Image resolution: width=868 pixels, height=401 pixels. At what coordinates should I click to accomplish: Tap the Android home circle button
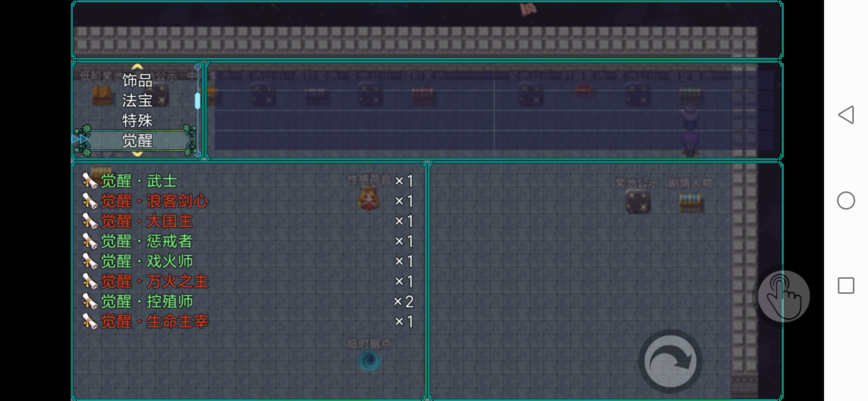846,200
